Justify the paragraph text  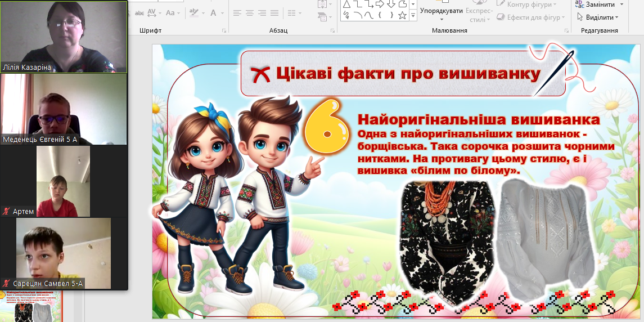pyautogui.click(x=274, y=12)
